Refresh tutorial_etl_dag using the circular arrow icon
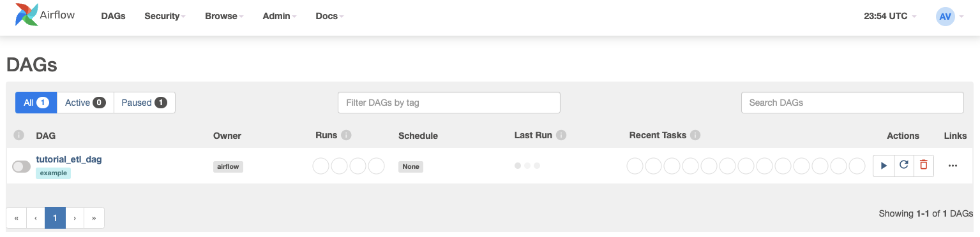The width and height of the screenshot is (980, 237). pyautogui.click(x=903, y=166)
